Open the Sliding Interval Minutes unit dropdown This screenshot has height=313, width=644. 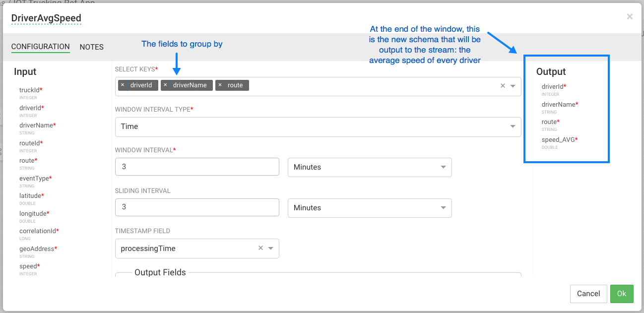click(x=370, y=208)
